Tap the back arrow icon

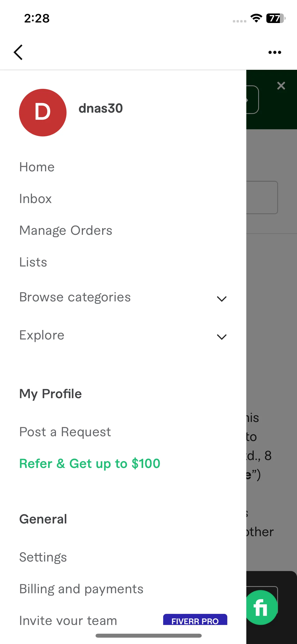(x=18, y=52)
